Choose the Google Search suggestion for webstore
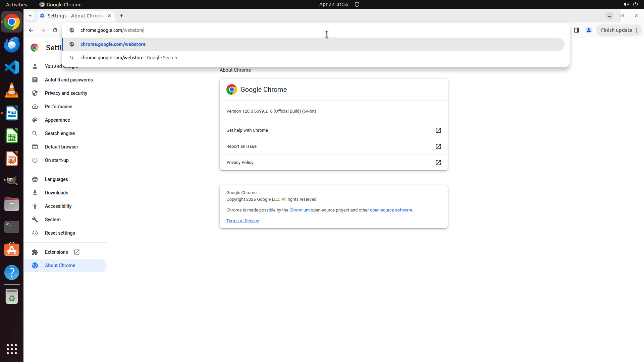644x362 pixels. [x=129, y=58]
